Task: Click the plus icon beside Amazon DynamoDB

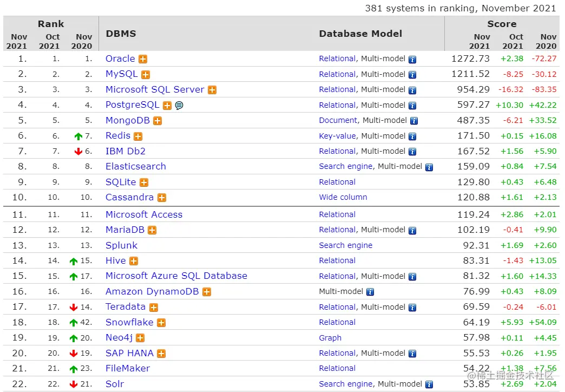Action: click(207, 292)
